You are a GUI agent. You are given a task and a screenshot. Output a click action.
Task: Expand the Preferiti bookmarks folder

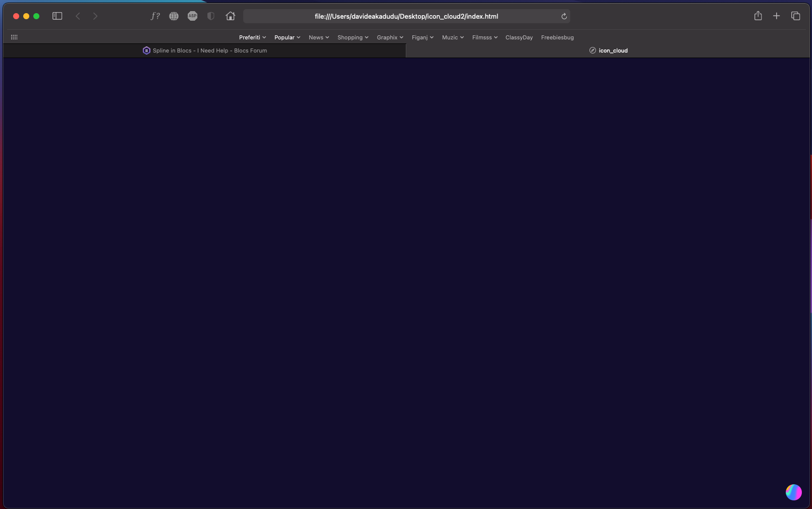(252, 37)
